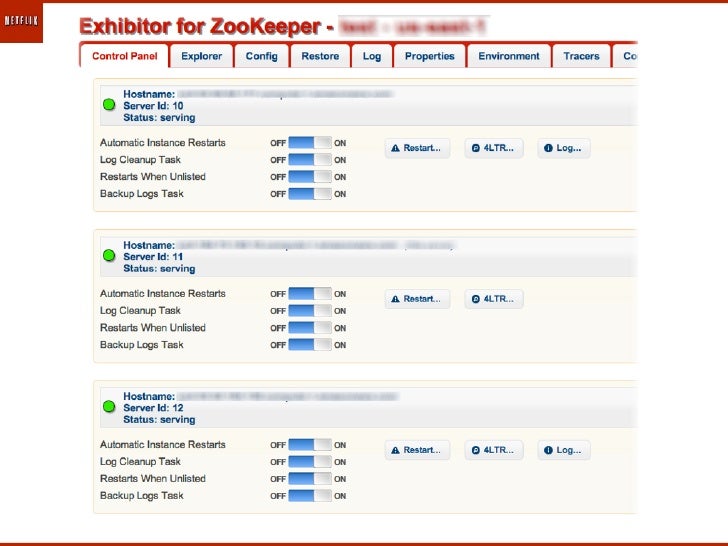Toggle Backup Logs Task for server 12

[x=310, y=496]
